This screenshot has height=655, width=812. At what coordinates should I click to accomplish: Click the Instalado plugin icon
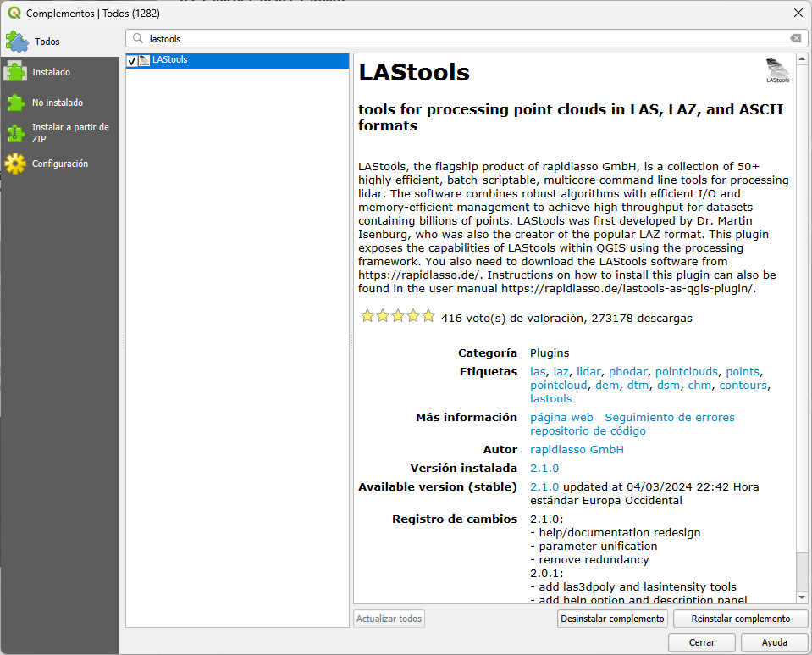pos(16,72)
